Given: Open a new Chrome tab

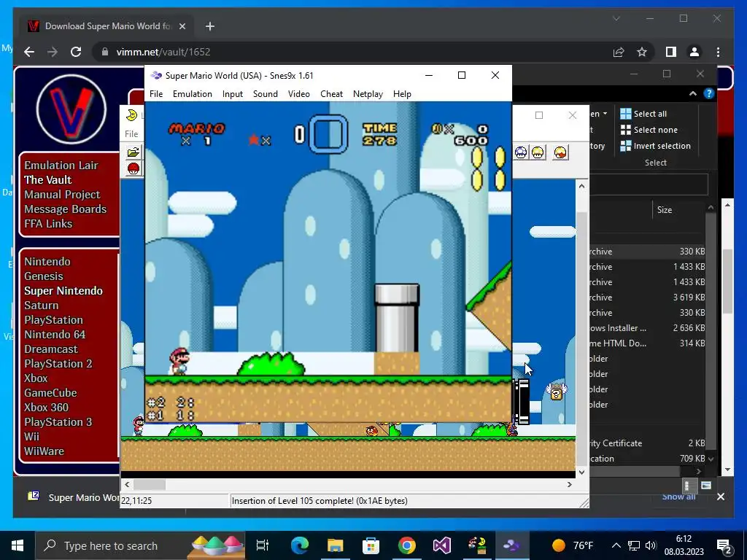Looking at the screenshot, I should [x=210, y=26].
